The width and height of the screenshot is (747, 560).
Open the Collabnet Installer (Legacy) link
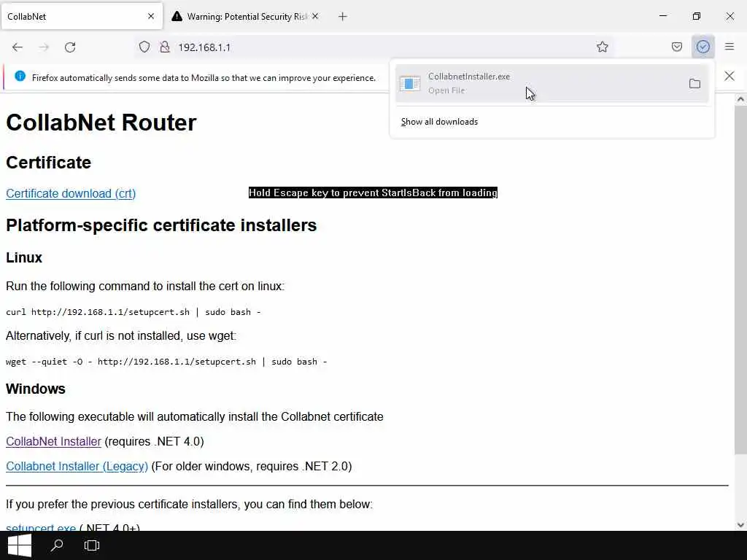click(x=77, y=466)
